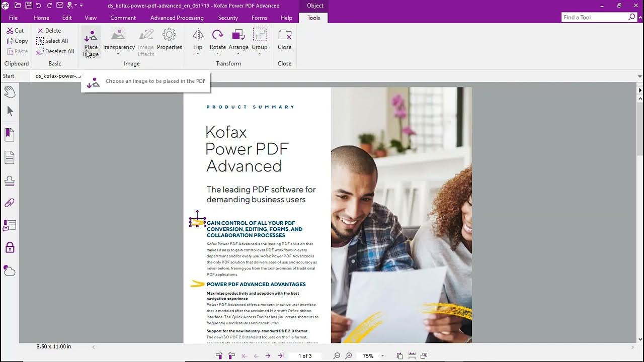This screenshot has width=644, height=362.
Task: Expand the right-side panel arrow
Action: 640,90
